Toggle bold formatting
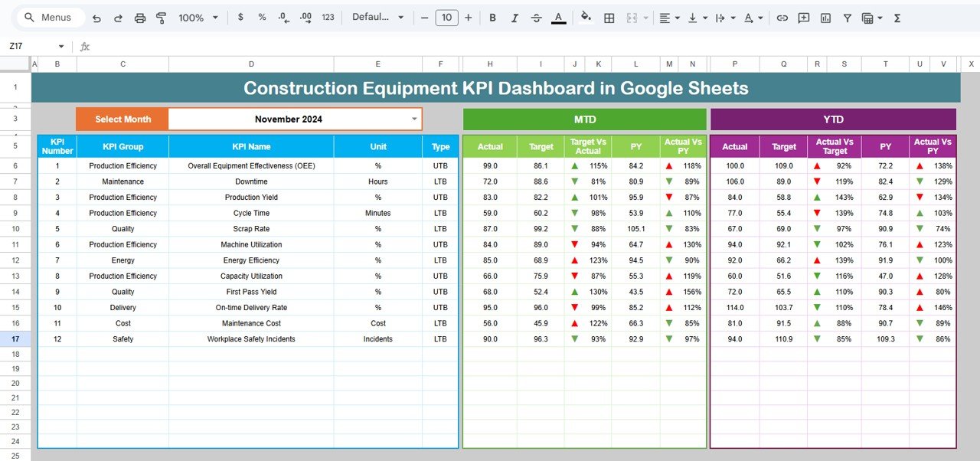This screenshot has height=461, width=980. click(x=492, y=17)
